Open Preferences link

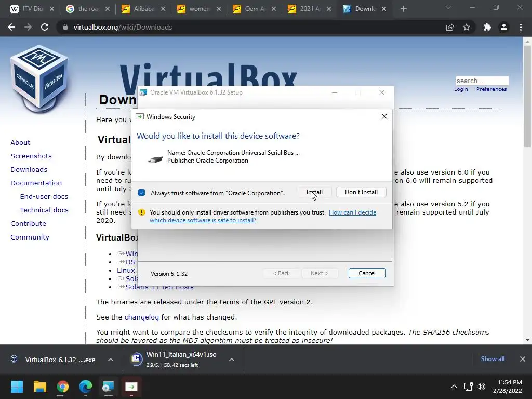coord(491,89)
